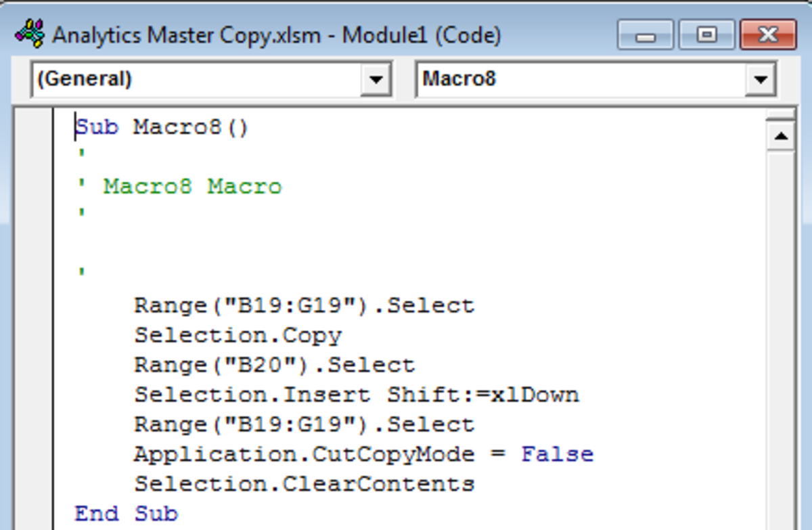The width and height of the screenshot is (812, 530).
Task: Click the End Sub line
Action: tap(126, 514)
